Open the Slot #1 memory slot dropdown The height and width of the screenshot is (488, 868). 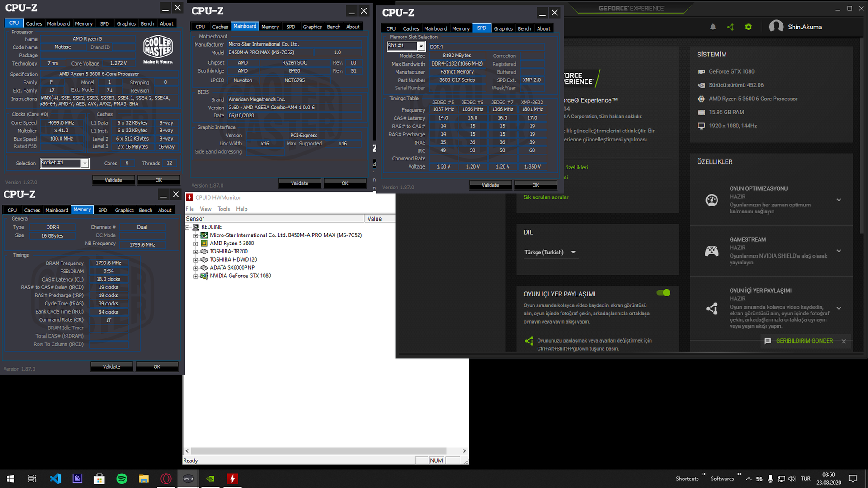click(421, 46)
